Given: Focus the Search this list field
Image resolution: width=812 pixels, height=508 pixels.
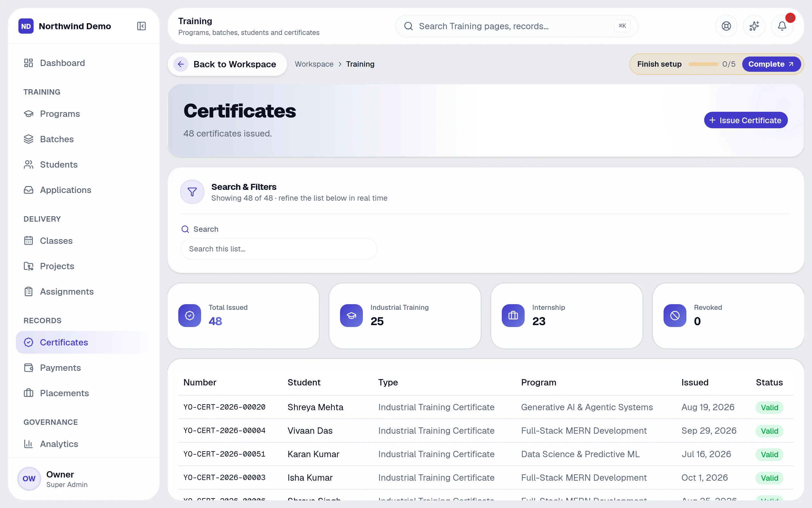Looking at the screenshot, I should click(x=279, y=249).
